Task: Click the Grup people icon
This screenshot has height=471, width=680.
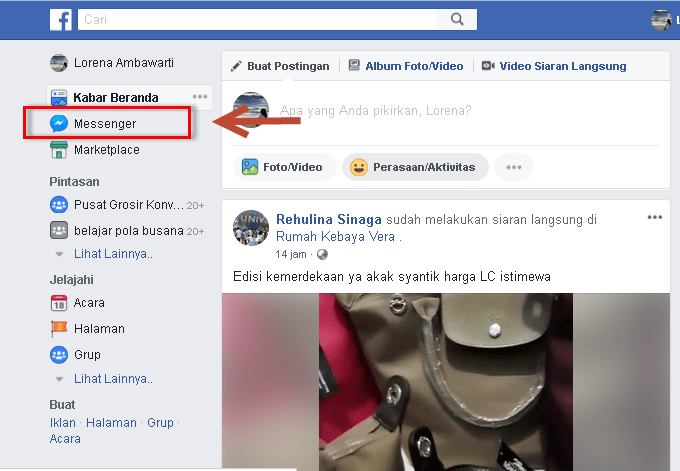Action: tap(59, 355)
